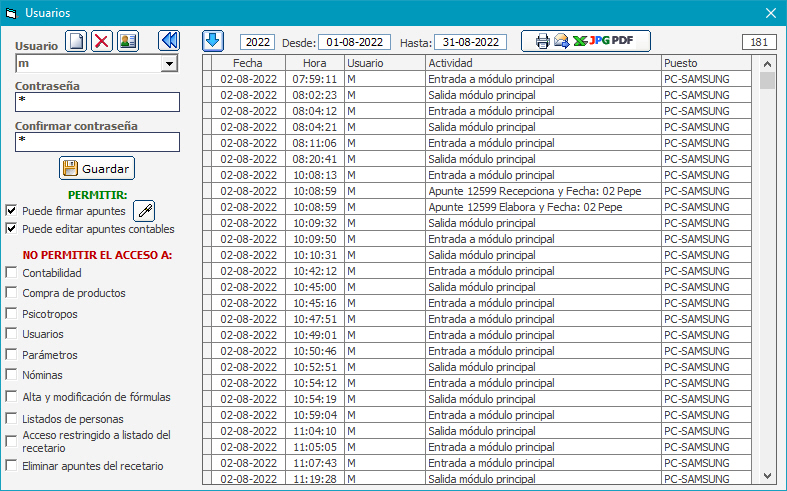
Task: Click the pen signature icon
Action: tap(145, 211)
